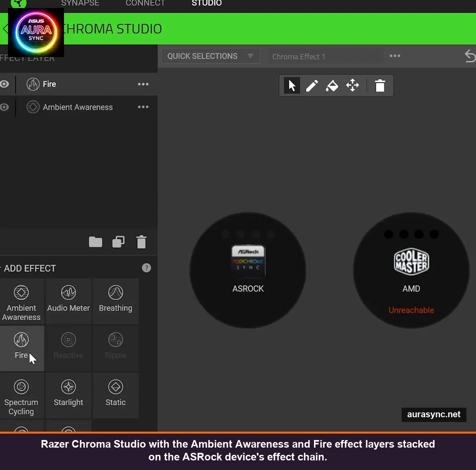Hide the Fire effect layer

(4, 84)
